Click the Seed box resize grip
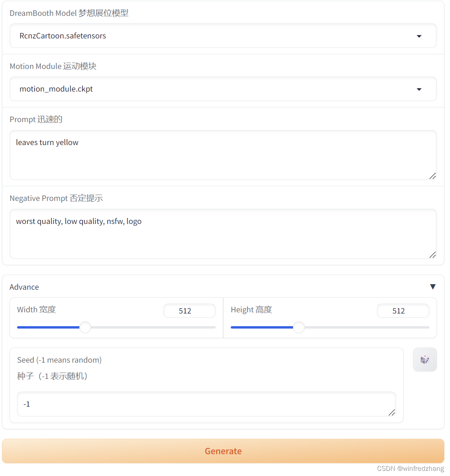 coord(392,413)
